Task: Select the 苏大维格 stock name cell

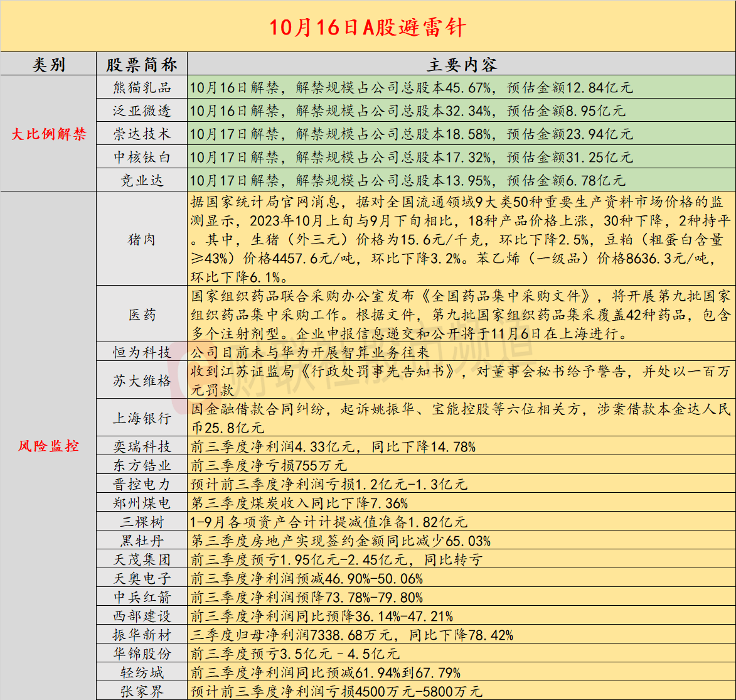Action: click(142, 380)
